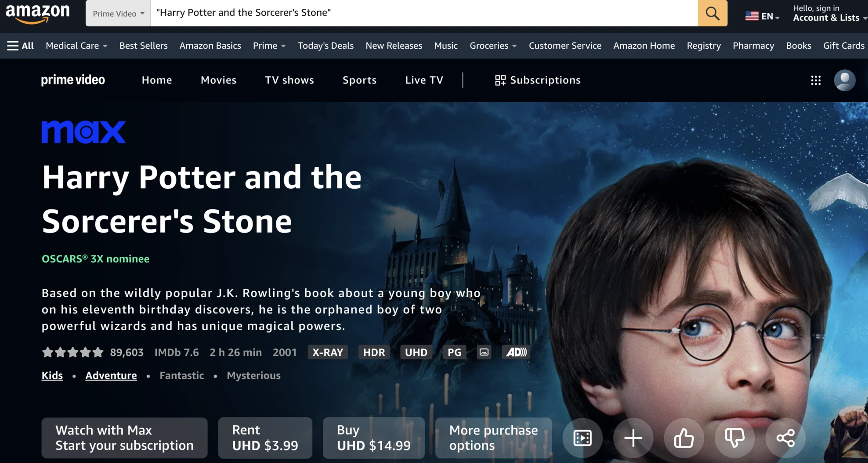The image size is (868, 463).
Task: Click the PG rating badge
Action: (454, 352)
